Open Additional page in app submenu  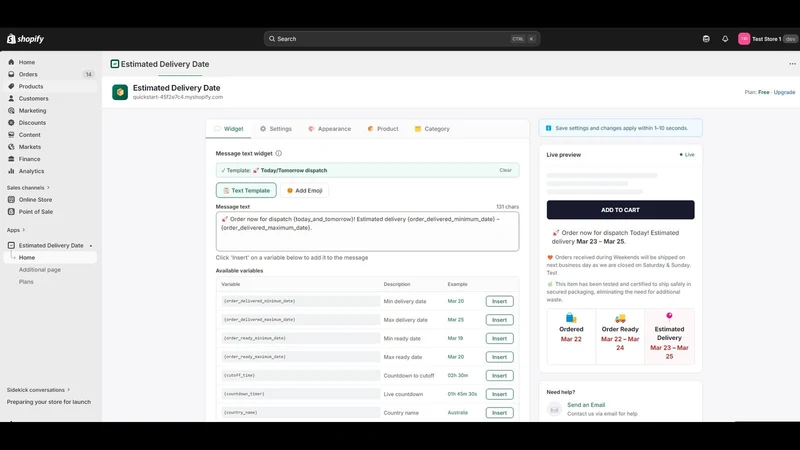click(40, 270)
